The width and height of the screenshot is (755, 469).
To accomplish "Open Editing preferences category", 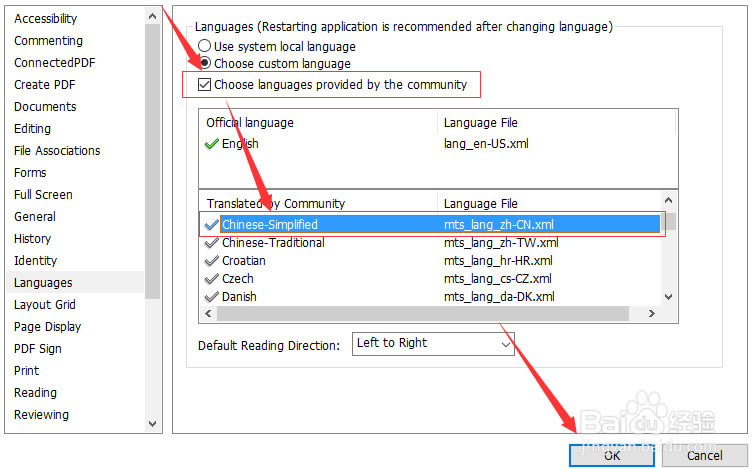I will tap(32, 129).
